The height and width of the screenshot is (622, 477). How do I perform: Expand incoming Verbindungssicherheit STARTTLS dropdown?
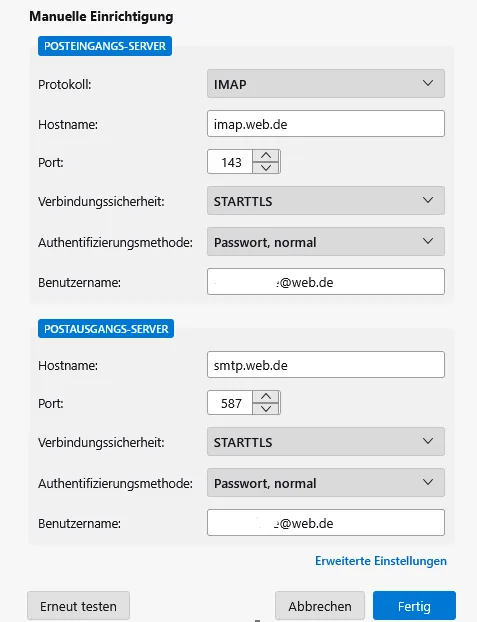click(326, 201)
